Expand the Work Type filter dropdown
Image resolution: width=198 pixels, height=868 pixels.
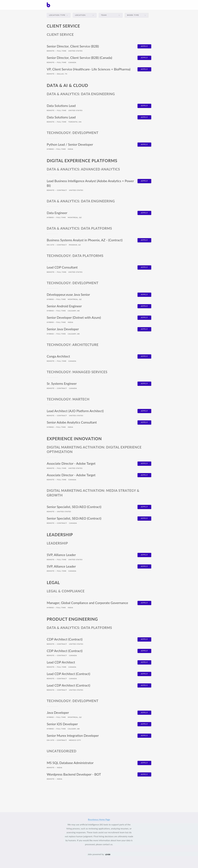pos(136,15)
